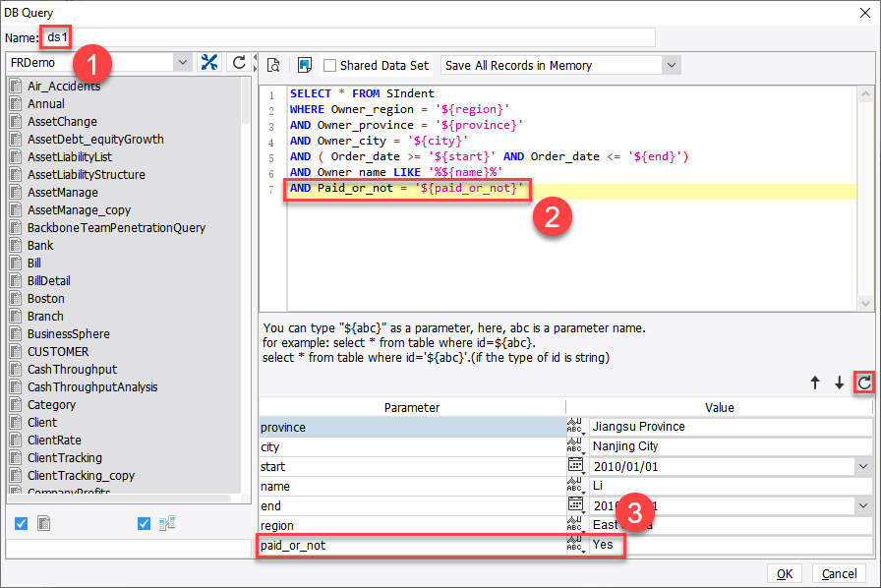The height and width of the screenshot is (588, 881).
Task: Open the end date picker dropdown
Action: [863, 505]
